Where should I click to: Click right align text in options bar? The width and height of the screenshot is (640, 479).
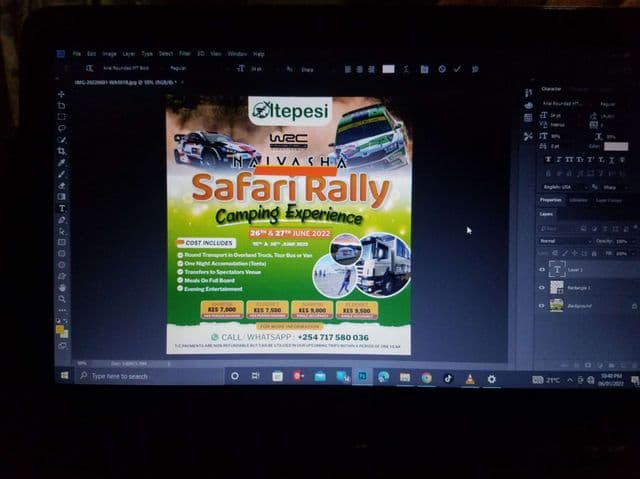click(x=371, y=69)
